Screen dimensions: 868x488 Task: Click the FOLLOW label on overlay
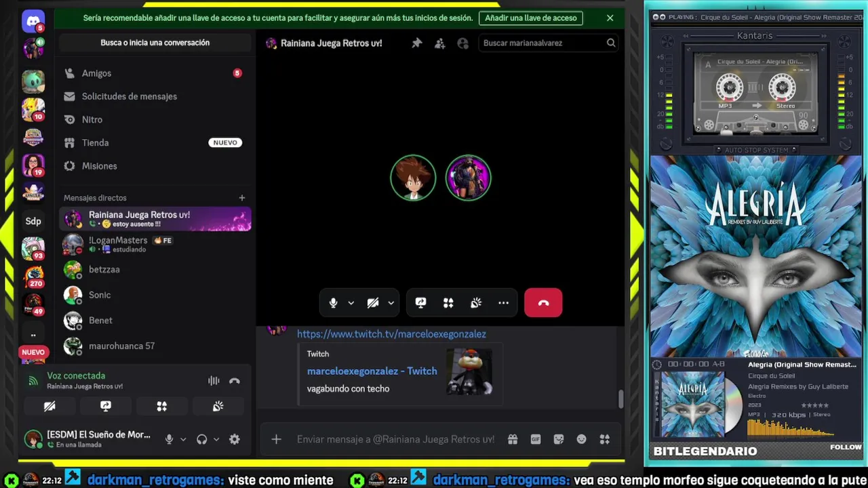click(x=846, y=447)
